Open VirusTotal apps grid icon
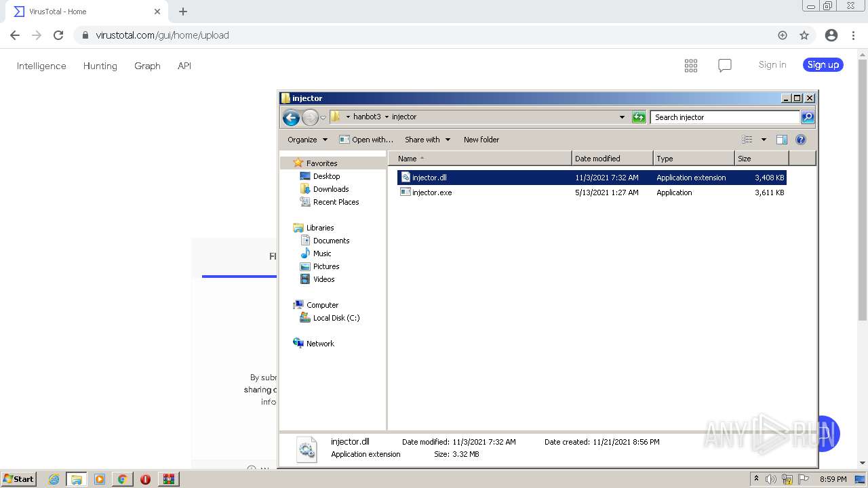 [x=691, y=65]
